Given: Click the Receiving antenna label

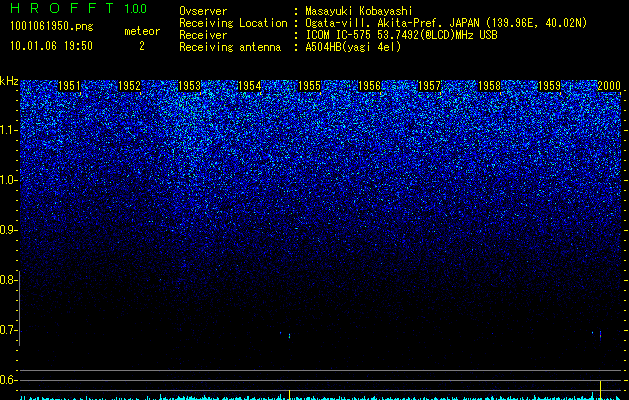Looking at the screenshot, I should (x=230, y=47).
